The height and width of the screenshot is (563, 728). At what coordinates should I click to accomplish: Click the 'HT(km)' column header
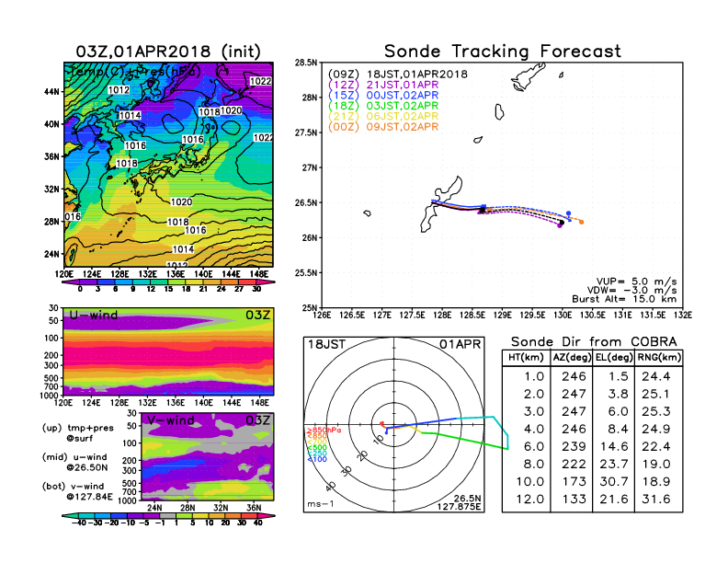tap(526, 358)
